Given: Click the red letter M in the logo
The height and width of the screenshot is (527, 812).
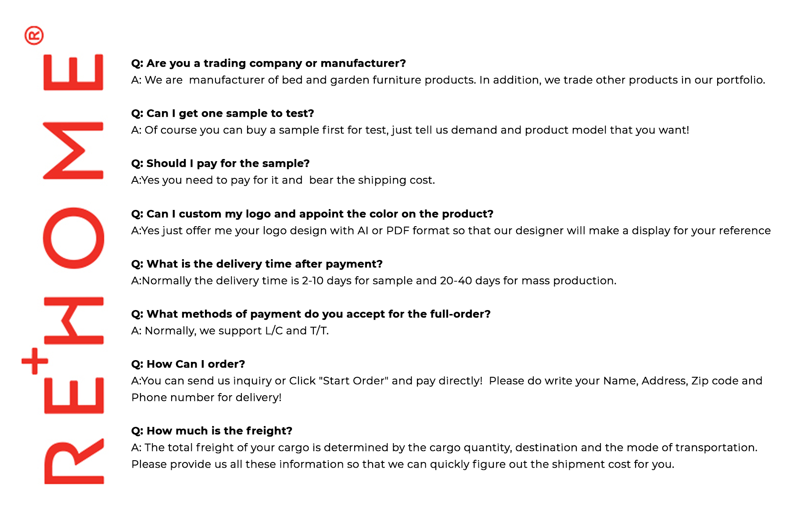Looking at the screenshot, I should pos(73,151).
